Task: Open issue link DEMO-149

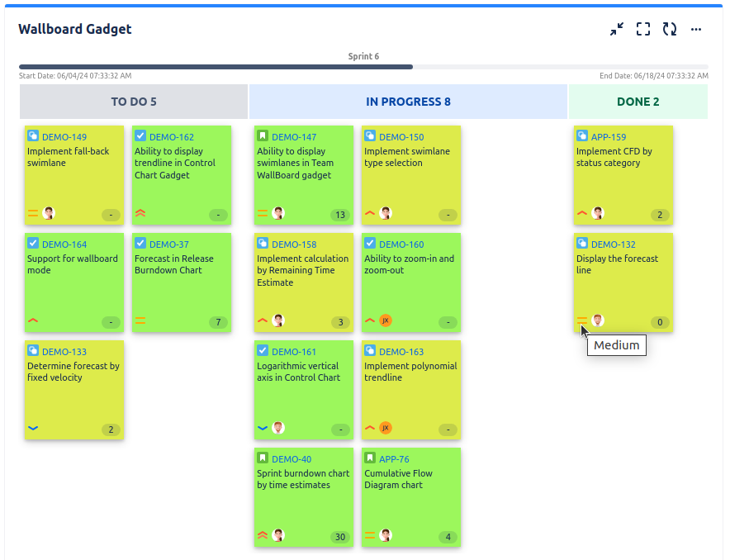Action: coord(64,137)
